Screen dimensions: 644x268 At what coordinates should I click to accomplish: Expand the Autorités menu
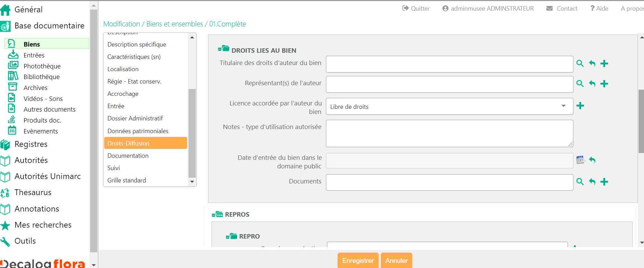(31, 160)
